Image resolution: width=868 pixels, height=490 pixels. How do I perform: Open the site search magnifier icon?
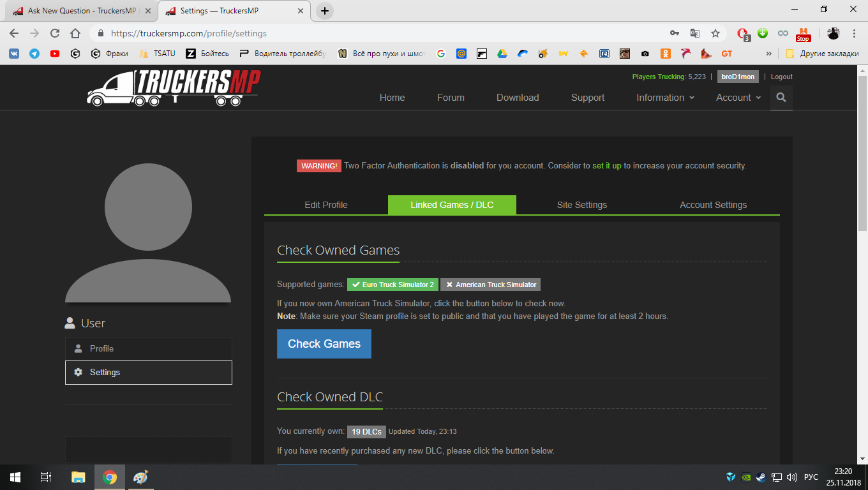(781, 98)
